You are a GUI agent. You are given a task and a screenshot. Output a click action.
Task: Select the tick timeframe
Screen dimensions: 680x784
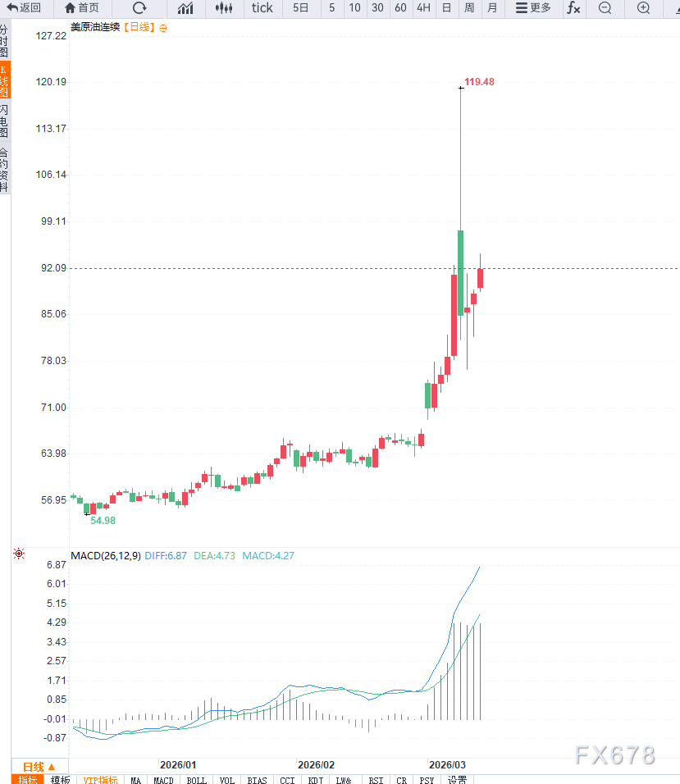(x=262, y=8)
